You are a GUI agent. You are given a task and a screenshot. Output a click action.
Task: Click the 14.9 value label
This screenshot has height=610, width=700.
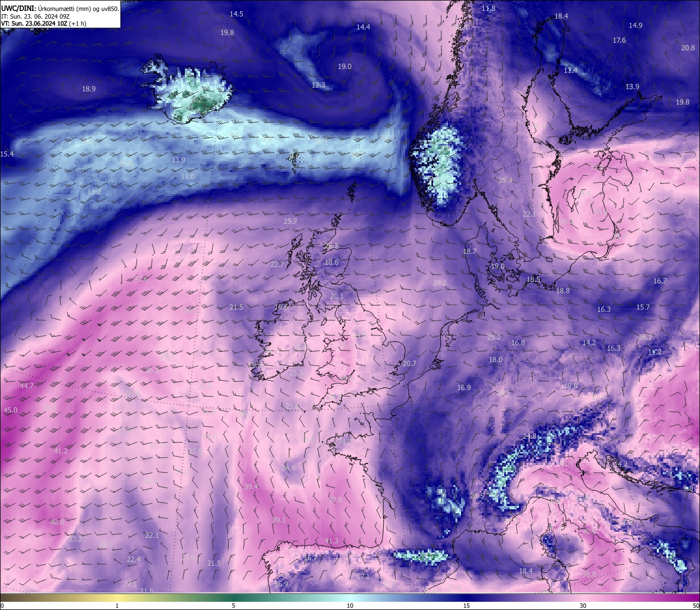tap(635, 26)
